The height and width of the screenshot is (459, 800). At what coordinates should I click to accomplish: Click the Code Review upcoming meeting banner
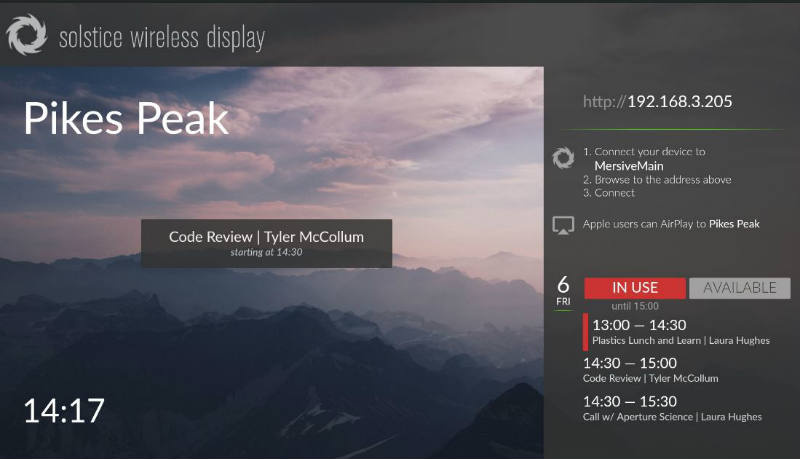coord(266,243)
